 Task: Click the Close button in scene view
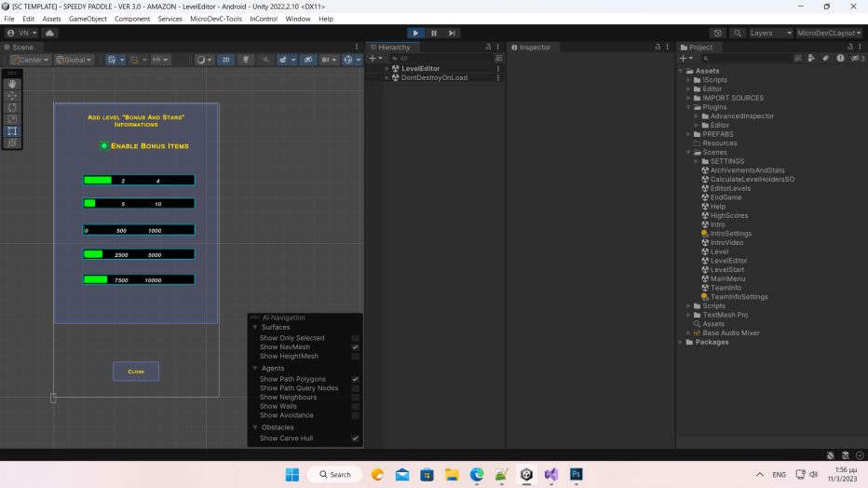[x=136, y=372]
